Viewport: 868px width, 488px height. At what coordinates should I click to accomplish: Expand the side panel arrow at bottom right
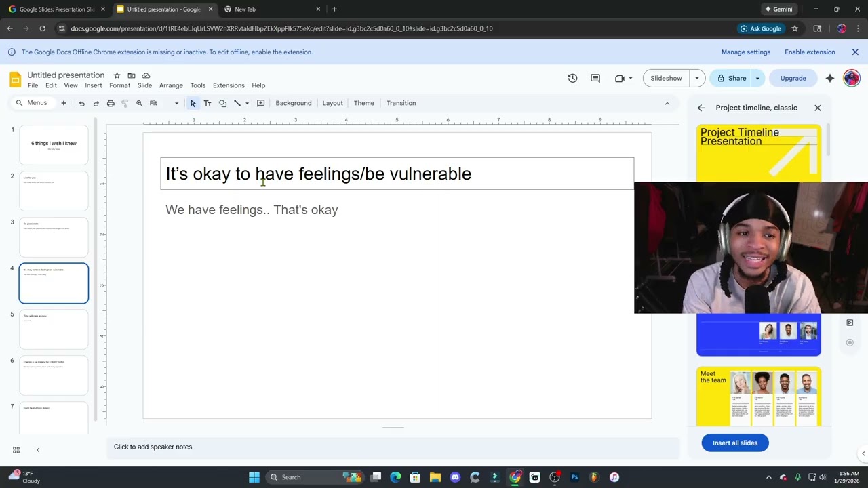click(x=863, y=453)
